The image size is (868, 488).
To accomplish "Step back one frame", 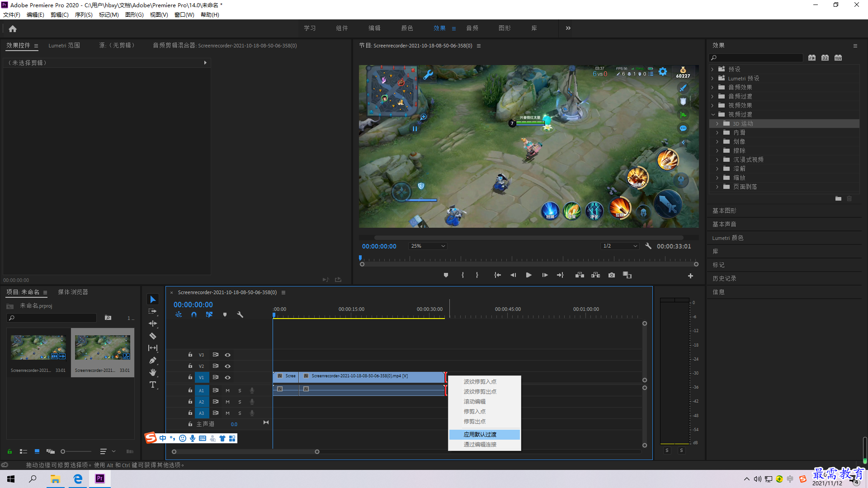I will coord(513,275).
